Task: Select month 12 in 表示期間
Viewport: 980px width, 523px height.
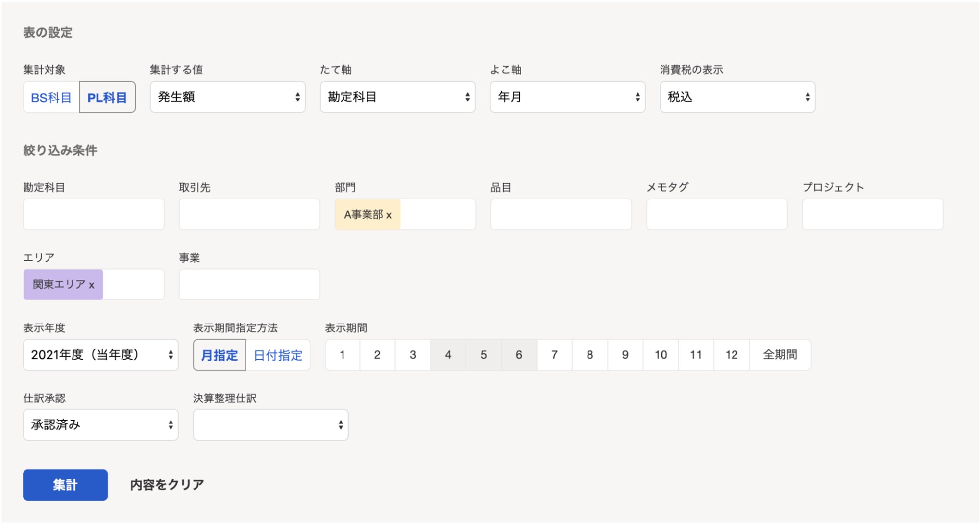Action: pyautogui.click(x=731, y=355)
